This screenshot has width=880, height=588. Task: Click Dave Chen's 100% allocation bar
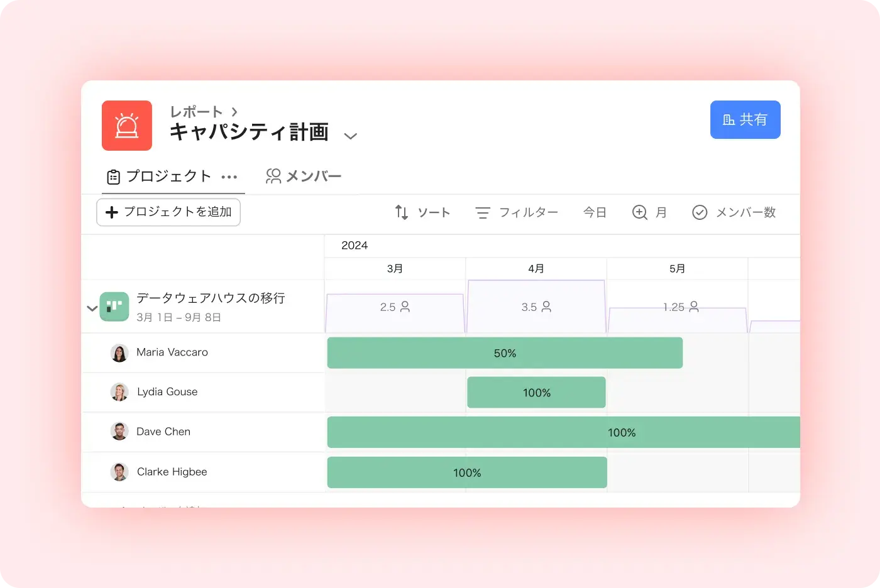(564, 432)
